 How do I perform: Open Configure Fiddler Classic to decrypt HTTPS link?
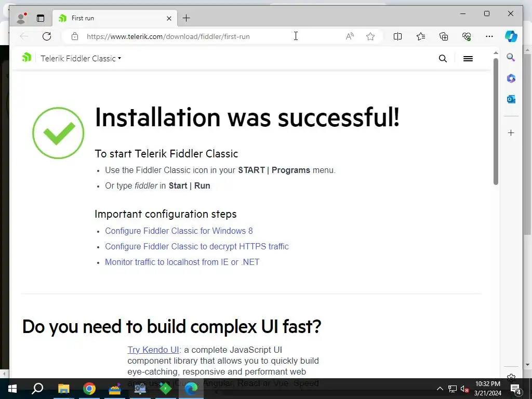pos(197,246)
